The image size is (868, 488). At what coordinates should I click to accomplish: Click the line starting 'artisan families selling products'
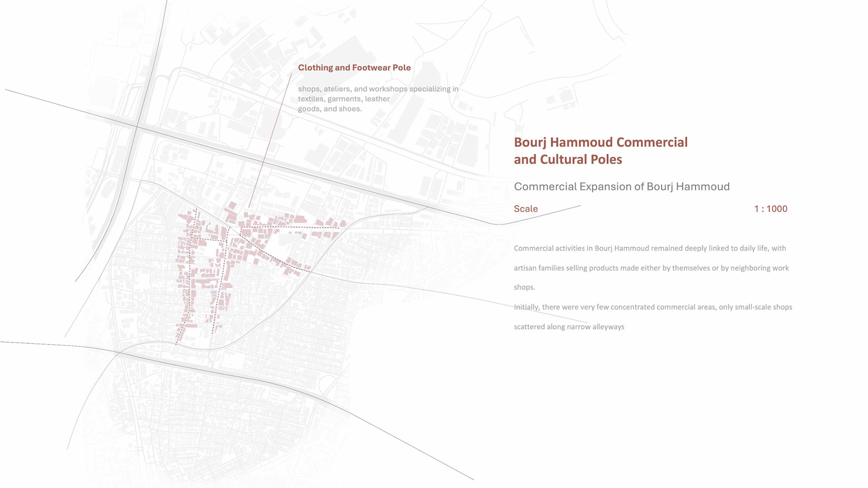pyautogui.click(x=651, y=268)
